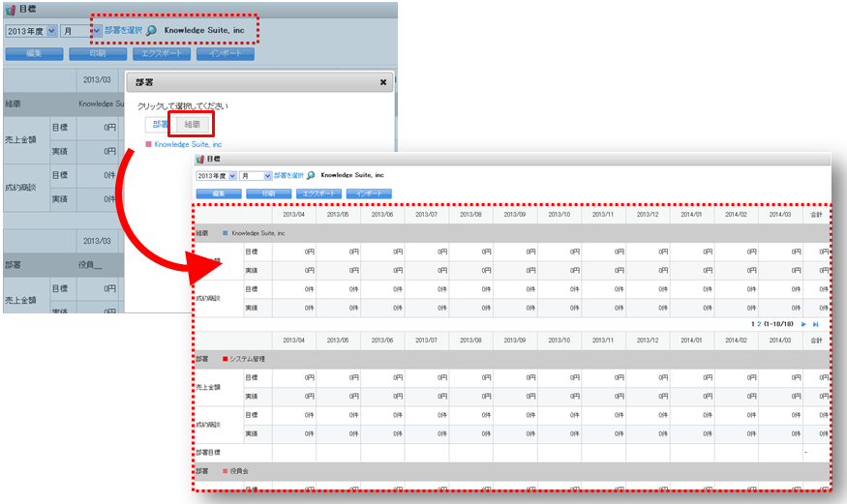
Task: Choose Knowledge Suite, inc link in the dialog
Action: point(188,144)
